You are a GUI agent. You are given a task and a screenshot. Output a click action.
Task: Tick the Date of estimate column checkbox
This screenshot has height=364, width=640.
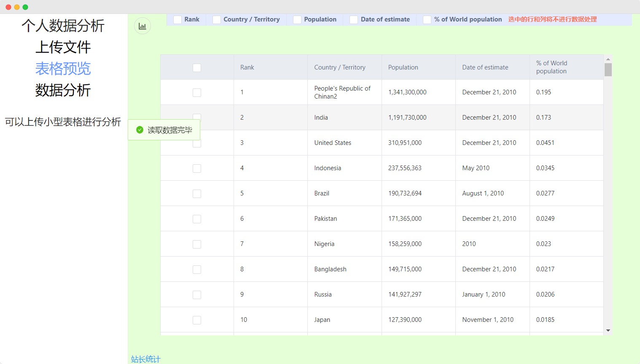pyautogui.click(x=354, y=20)
